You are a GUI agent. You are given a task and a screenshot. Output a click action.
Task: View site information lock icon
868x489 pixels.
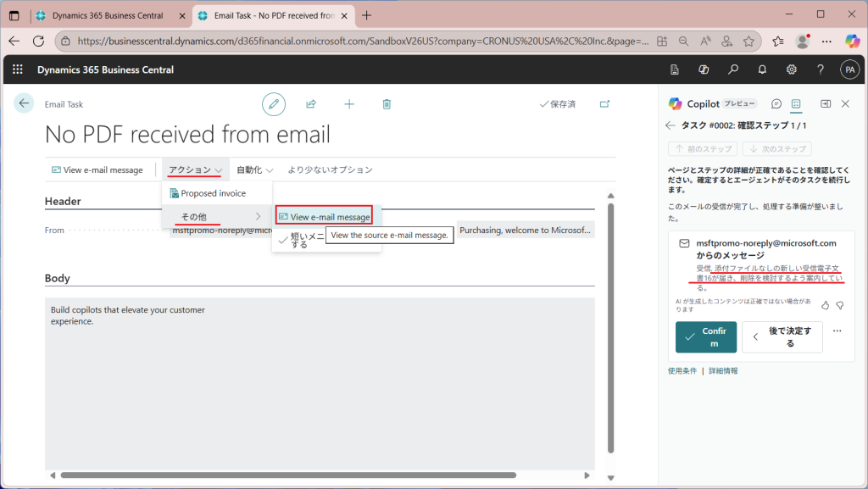click(x=65, y=41)
